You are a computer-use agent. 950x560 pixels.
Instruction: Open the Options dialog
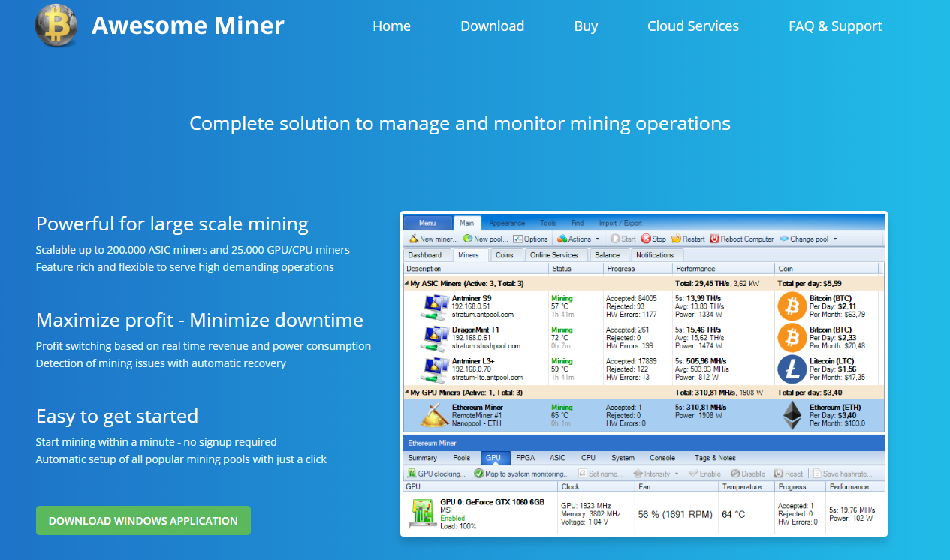point(531,238)
